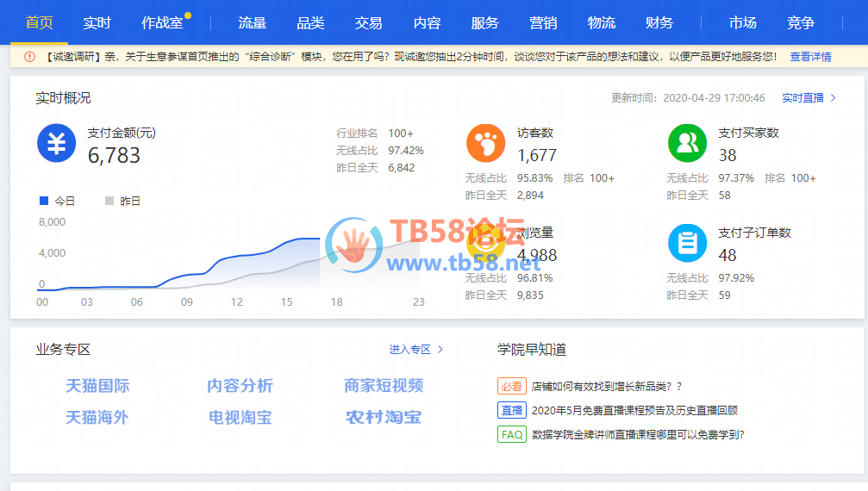Image resolution: width=868 pixels, height=491 pixels.
Task: Click chevron next to 进入专区
Action: (x=440, y=350)
